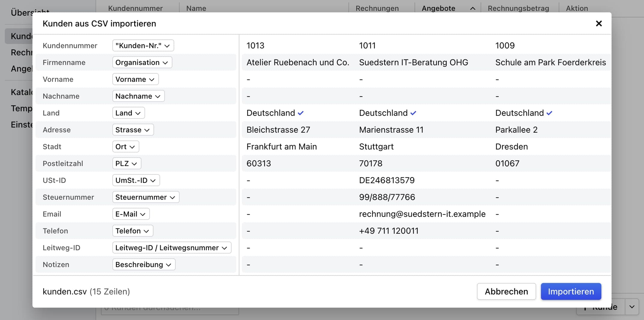Click the "Steuernummer" field label
Screen dimensions: 644x320
click(x=68, y=197)
